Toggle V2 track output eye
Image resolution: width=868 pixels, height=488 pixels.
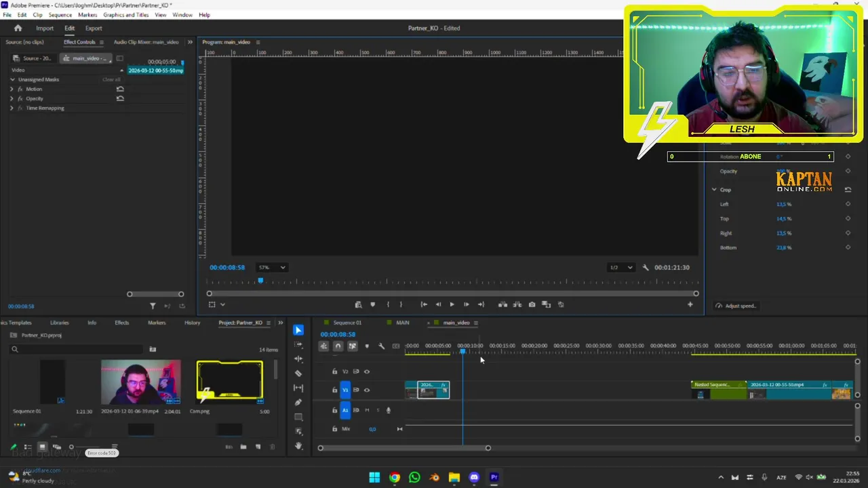(x=367, y=371)
